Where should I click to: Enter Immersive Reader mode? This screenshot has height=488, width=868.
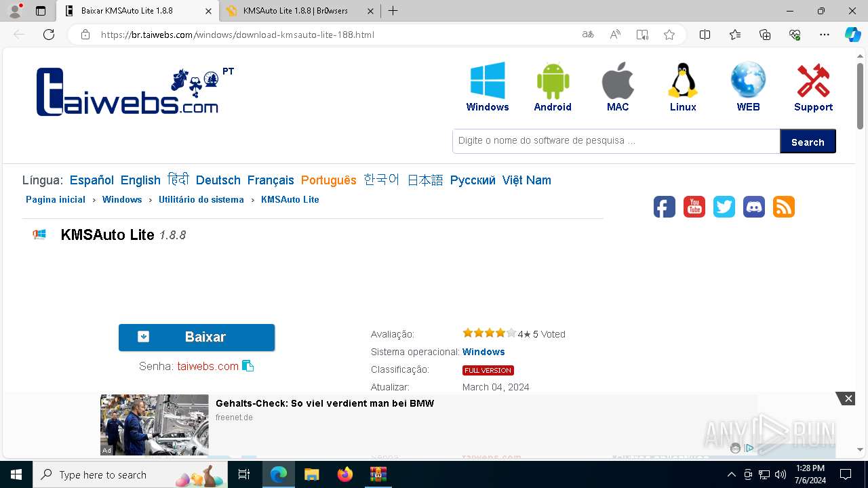pos(642,35)
